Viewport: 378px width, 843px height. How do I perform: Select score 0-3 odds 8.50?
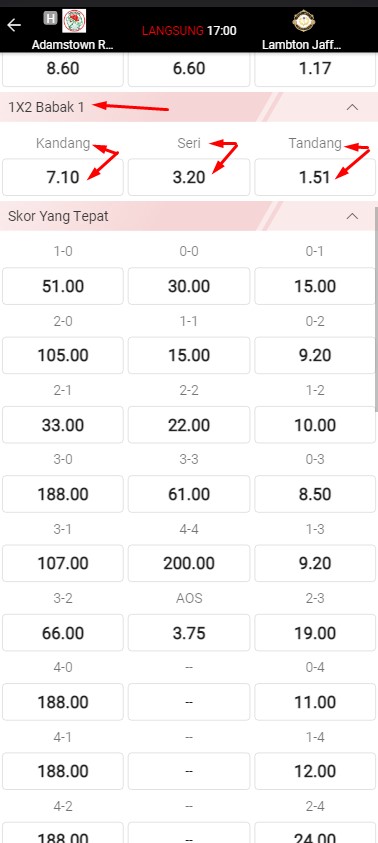(x=315, y=494)
